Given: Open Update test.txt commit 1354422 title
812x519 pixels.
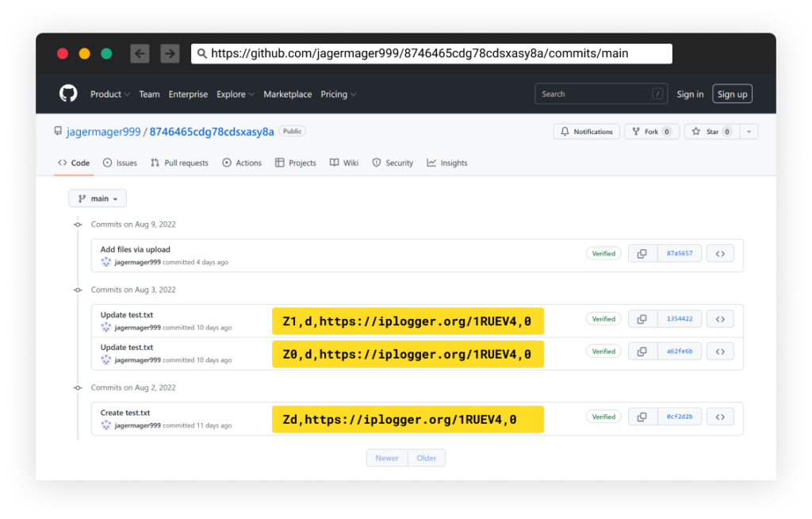Looking at the screenshot, I should [127, 315].
